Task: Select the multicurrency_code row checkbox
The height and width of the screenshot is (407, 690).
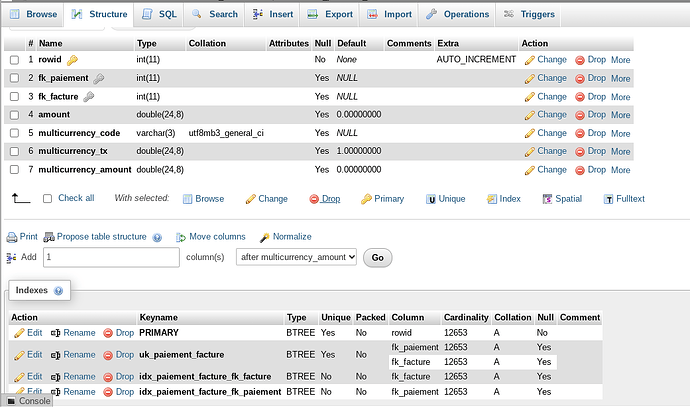Action: pos(14,133)
